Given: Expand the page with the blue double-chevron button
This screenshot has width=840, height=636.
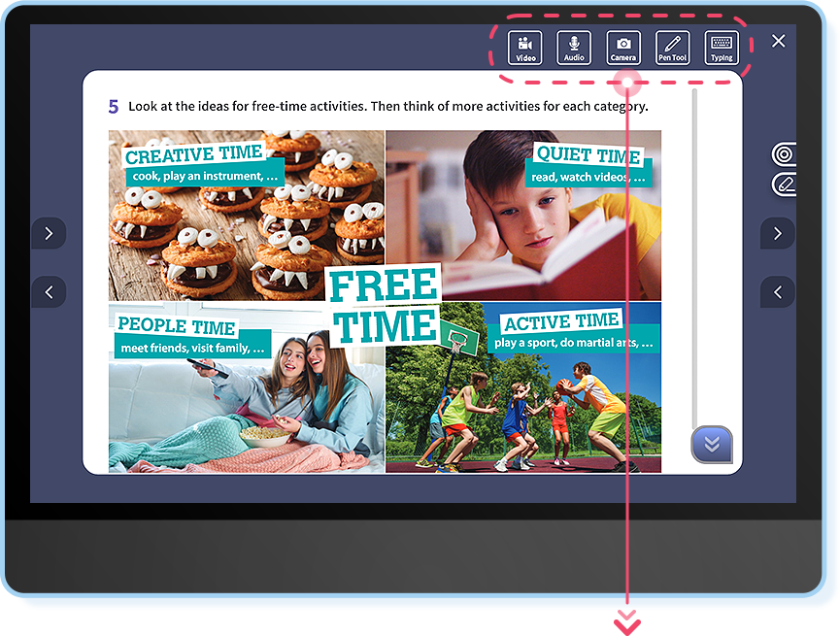Looking at the screenshot, I should click(x=712, y=445).
